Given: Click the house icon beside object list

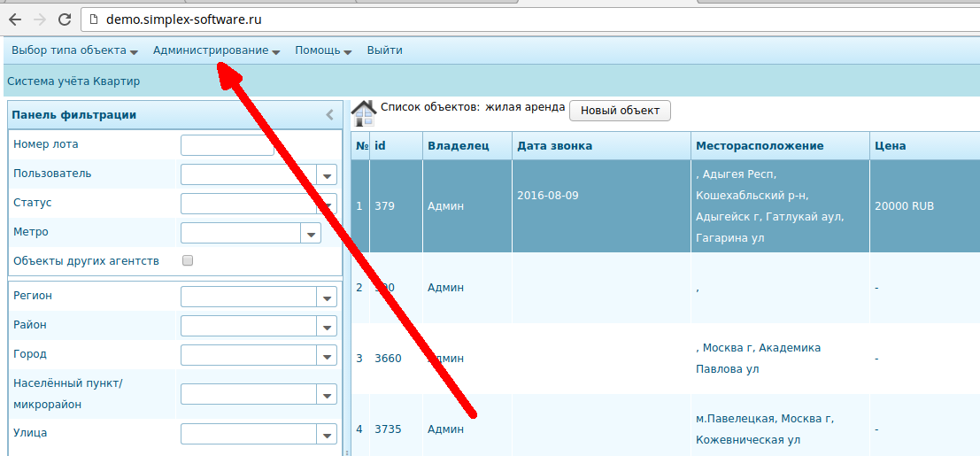Looking at the screenshot, I should pyautogui.click(x=364, y=112).
